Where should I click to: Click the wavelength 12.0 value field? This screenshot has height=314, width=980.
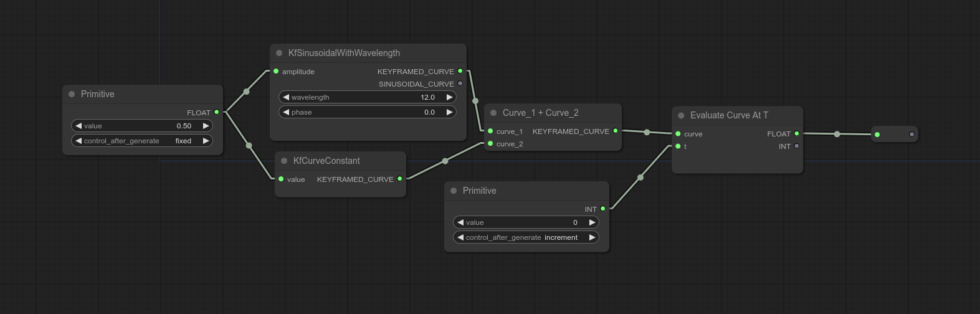(x=368, y=97)
